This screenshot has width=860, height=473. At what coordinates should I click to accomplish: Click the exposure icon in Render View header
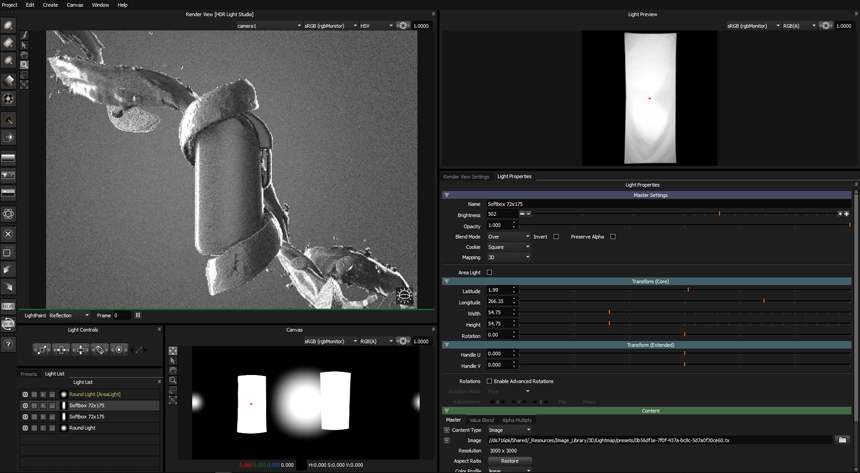[403, 26]
